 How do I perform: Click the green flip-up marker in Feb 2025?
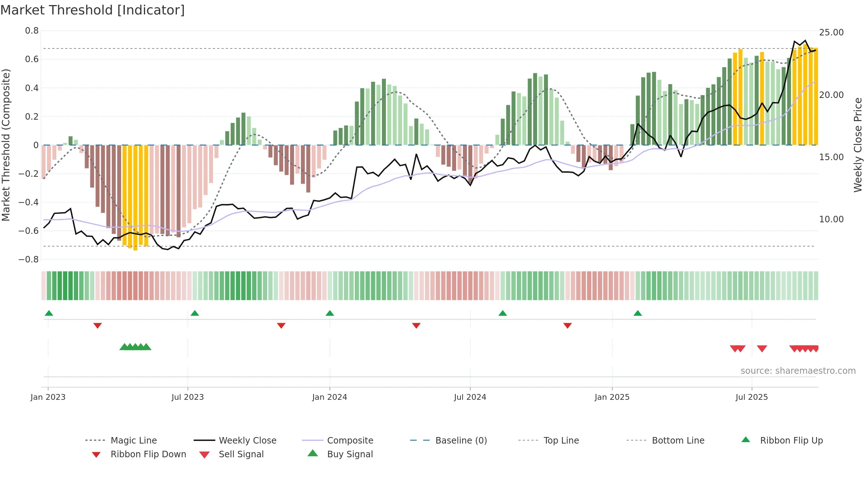coord(638,313)
